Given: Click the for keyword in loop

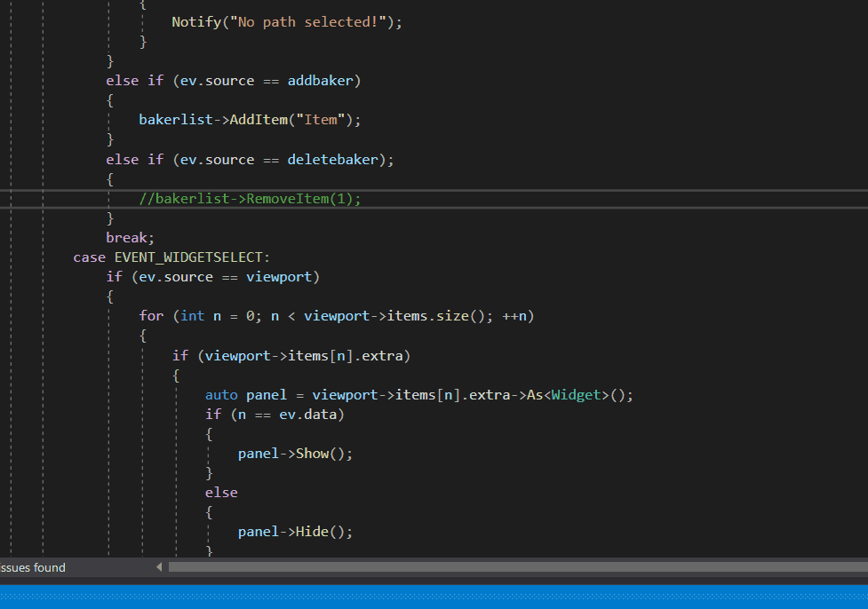Looking at the screenshot, I should (x=151, y=316).
